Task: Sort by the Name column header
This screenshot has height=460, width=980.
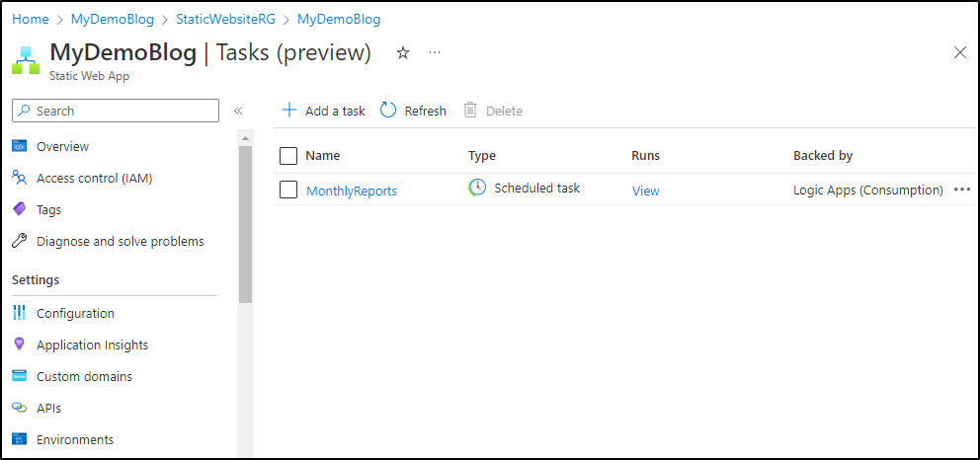Action: click(322, 156)
